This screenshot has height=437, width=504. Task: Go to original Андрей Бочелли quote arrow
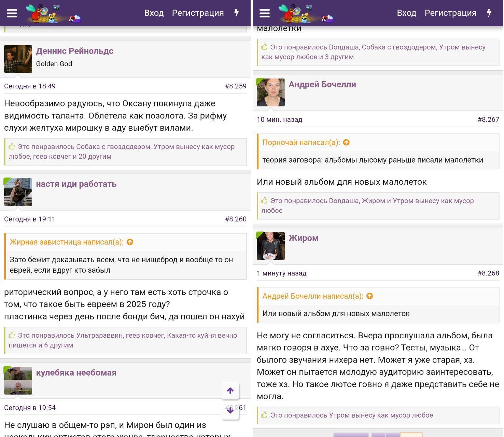tap(369, 296)
